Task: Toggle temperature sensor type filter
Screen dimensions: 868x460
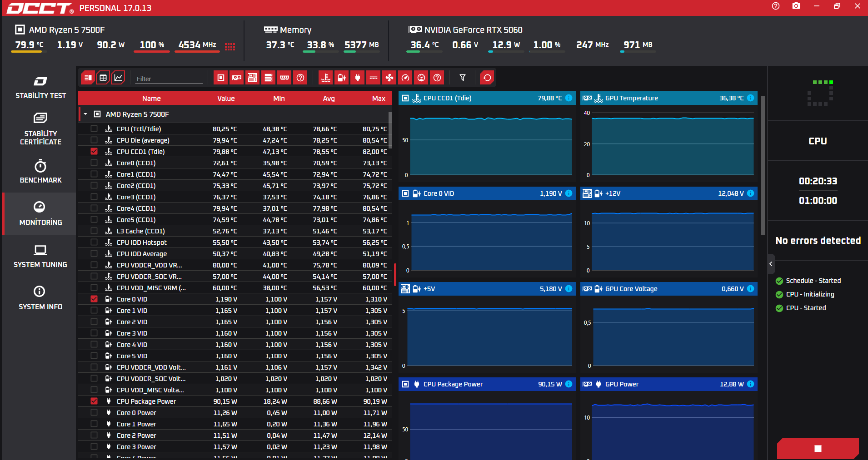Action: pos(326,78)
